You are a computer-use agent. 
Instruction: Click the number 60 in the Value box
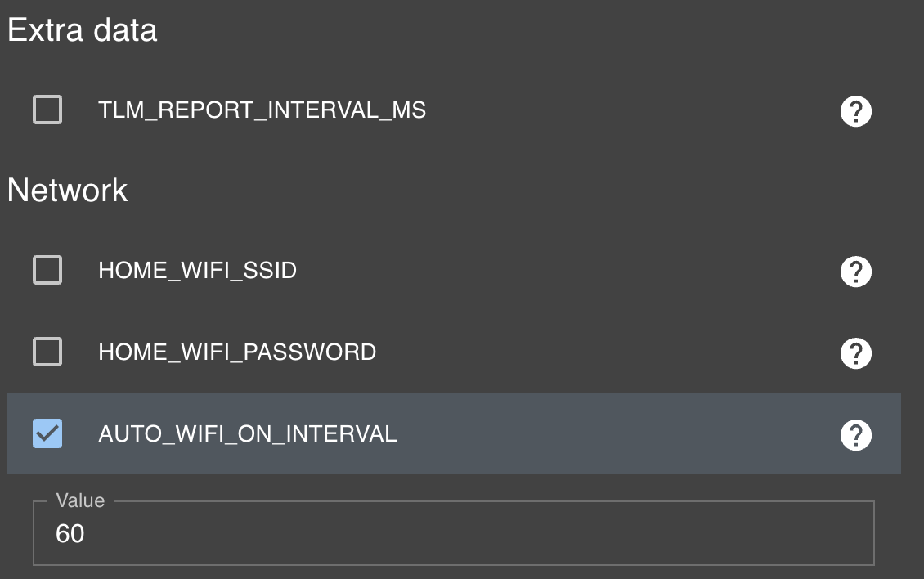click(70, 533)
